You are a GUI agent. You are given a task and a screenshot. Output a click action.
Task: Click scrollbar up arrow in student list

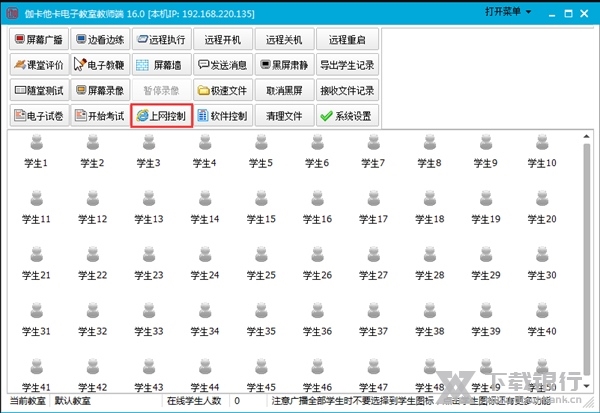(x=586, y=136)
